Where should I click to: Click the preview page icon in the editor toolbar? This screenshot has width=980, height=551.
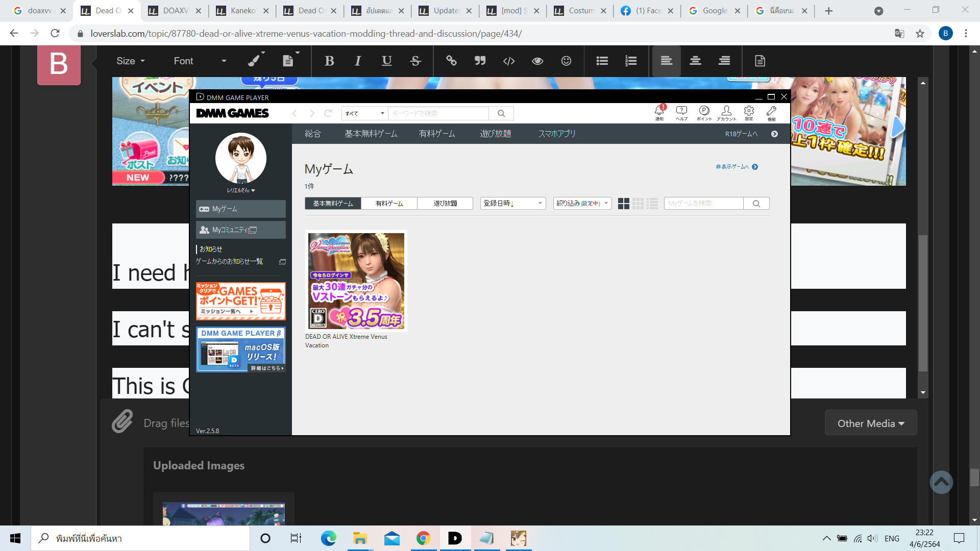(x=760, y=61)
